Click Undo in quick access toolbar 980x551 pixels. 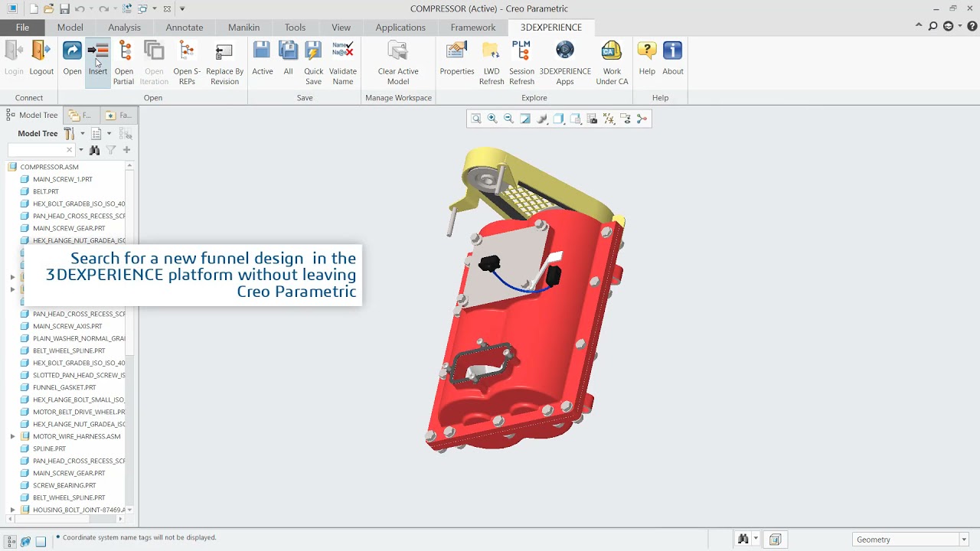79,9
